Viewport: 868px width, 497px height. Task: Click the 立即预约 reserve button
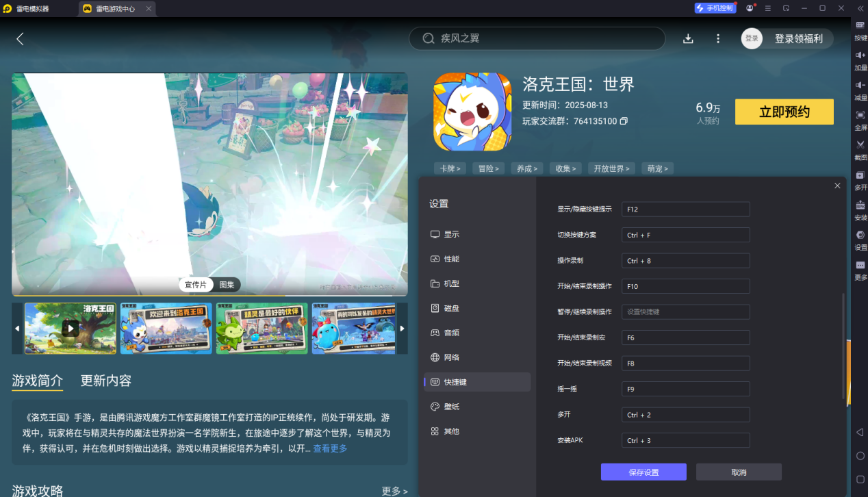[784, 112]
